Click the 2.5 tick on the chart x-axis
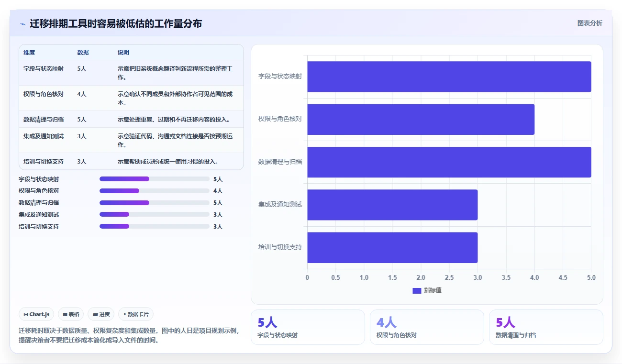Image resolution: width=622 pixels, height=364 pixels. [x=449, y=277]
